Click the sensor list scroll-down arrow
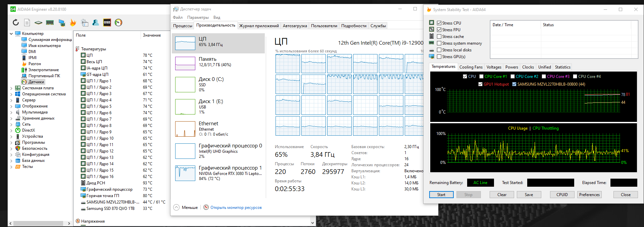 (312, 223)
